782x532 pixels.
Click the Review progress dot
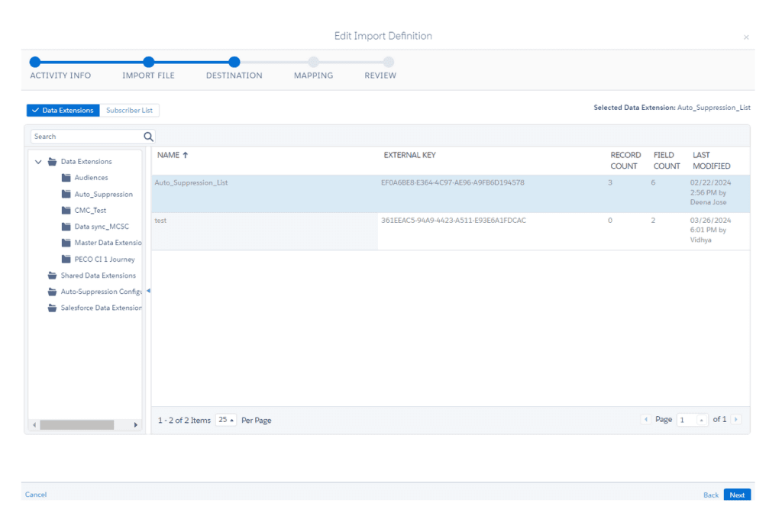coord(389,62)
